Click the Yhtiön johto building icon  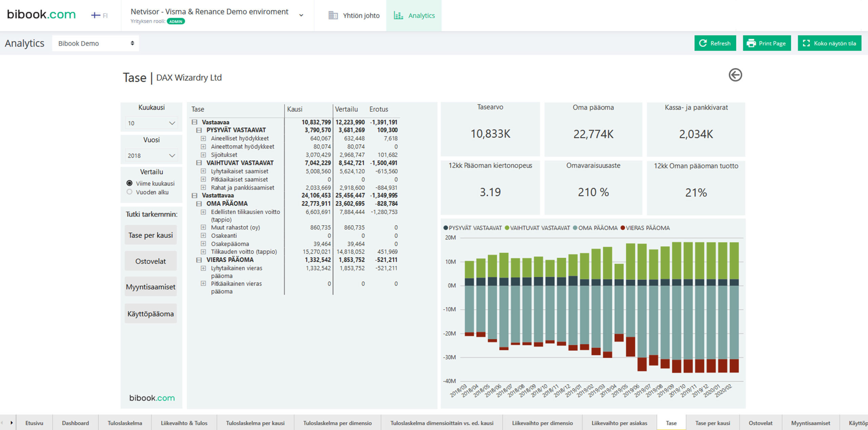coord(333,16)
